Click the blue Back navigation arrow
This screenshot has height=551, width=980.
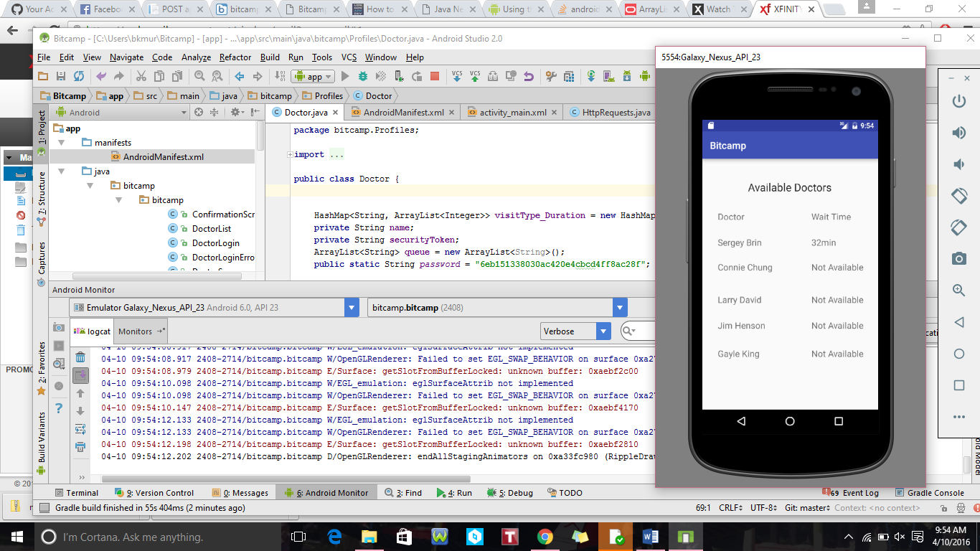pos(240,76)
